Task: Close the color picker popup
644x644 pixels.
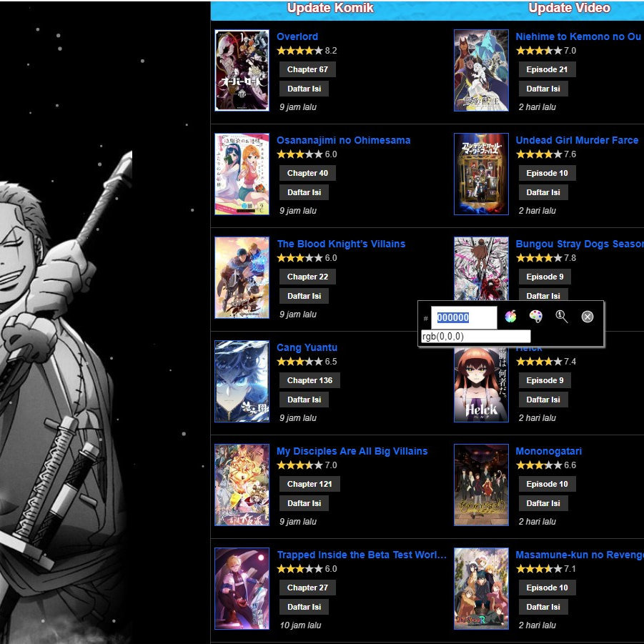Action: pos(588,317)
